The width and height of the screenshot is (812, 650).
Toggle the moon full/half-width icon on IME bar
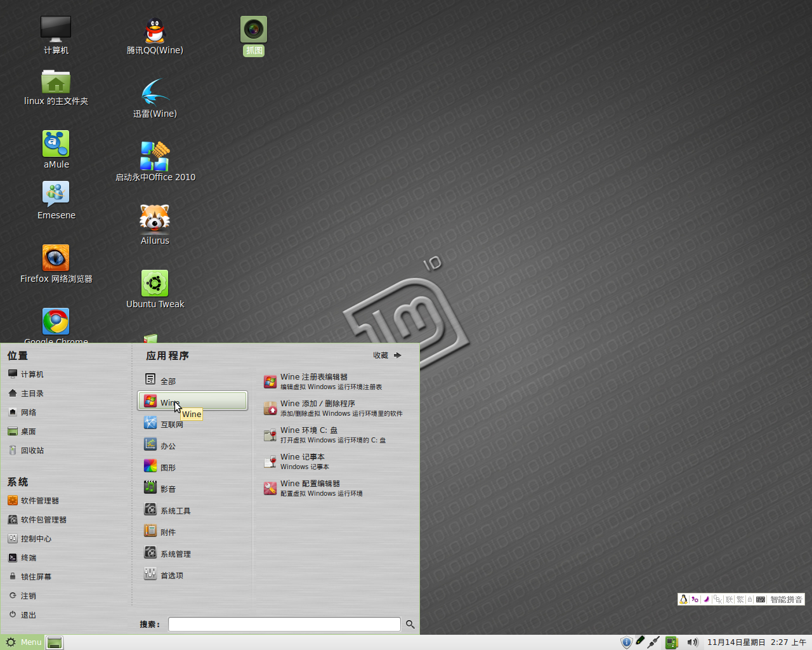(706, 599)
